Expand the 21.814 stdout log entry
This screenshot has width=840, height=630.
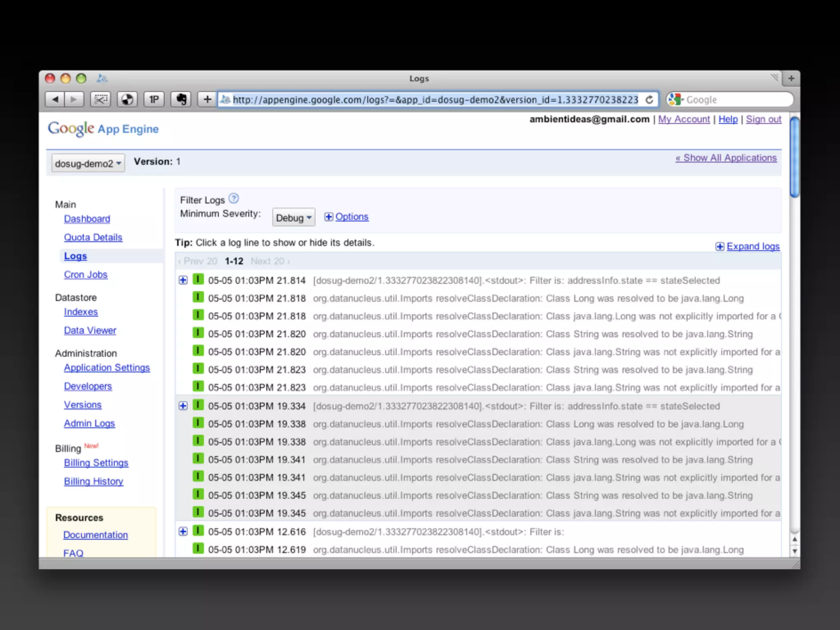click(183, 280)
